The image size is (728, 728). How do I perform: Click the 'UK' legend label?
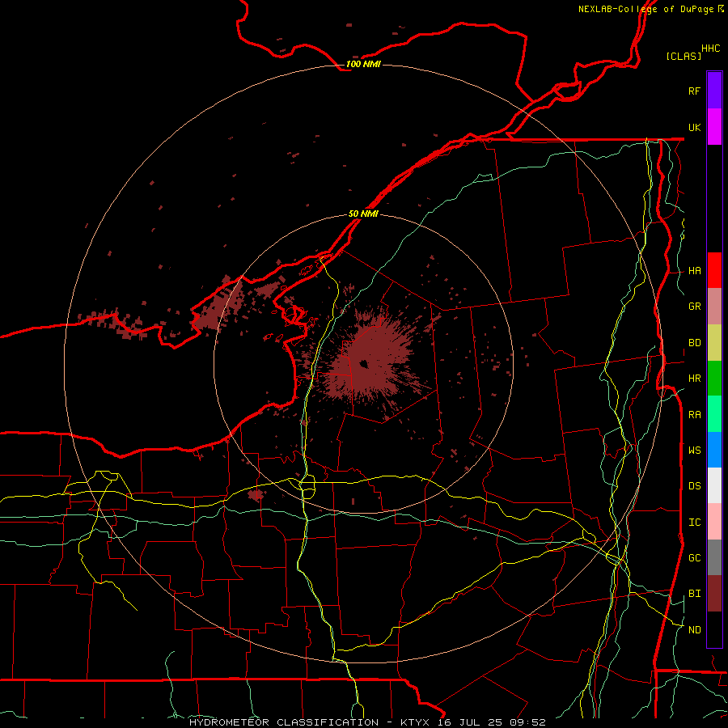[695, 127]
